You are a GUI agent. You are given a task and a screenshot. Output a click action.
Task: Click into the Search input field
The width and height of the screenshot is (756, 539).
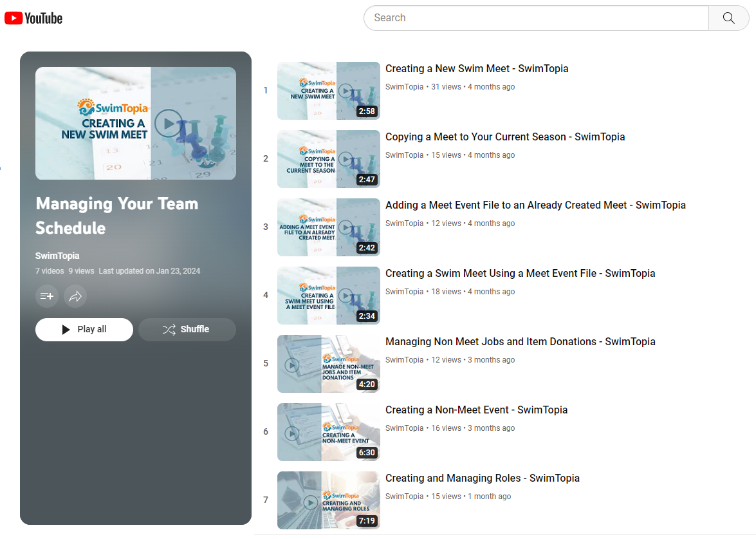click(535, 18)
